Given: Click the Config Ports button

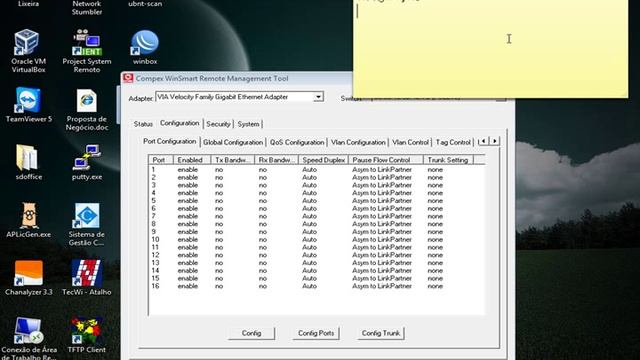Looking at the screenshot, I should point(316,333).
